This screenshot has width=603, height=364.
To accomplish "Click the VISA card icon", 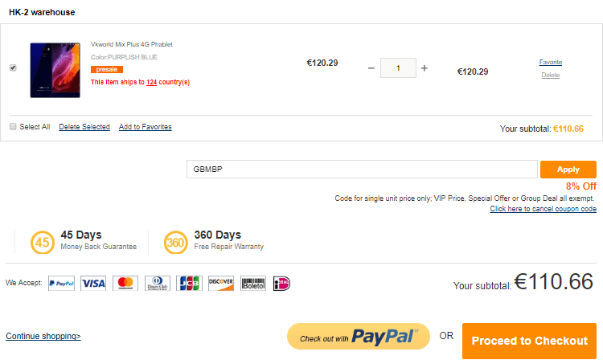I will [x=93, y=284].
